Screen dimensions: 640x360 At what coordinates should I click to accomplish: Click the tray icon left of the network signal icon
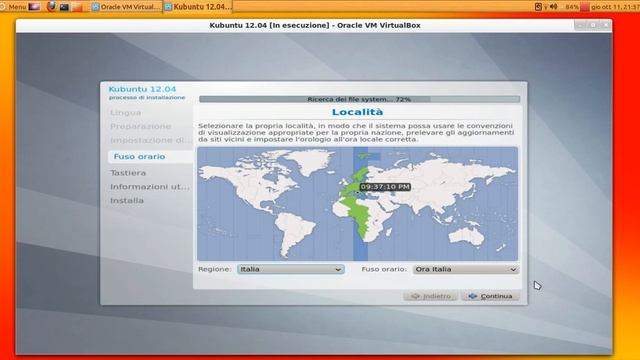(x=538, y=7)
